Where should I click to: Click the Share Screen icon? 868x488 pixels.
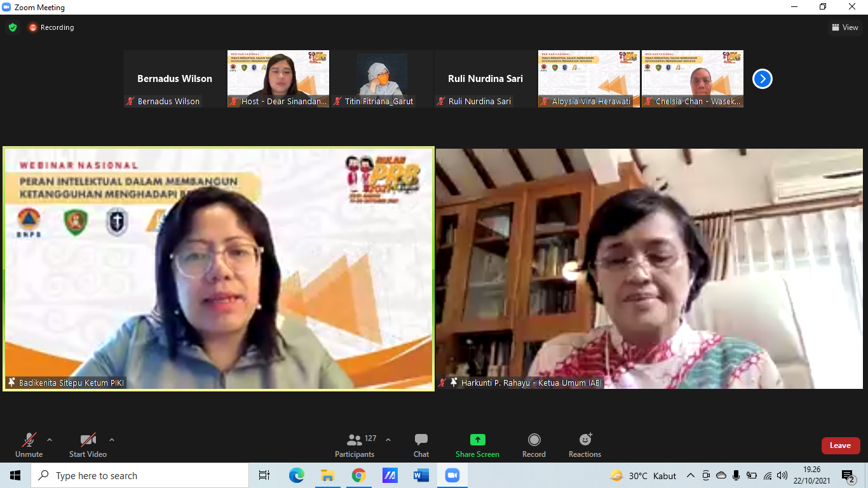(x=477, y=440)
